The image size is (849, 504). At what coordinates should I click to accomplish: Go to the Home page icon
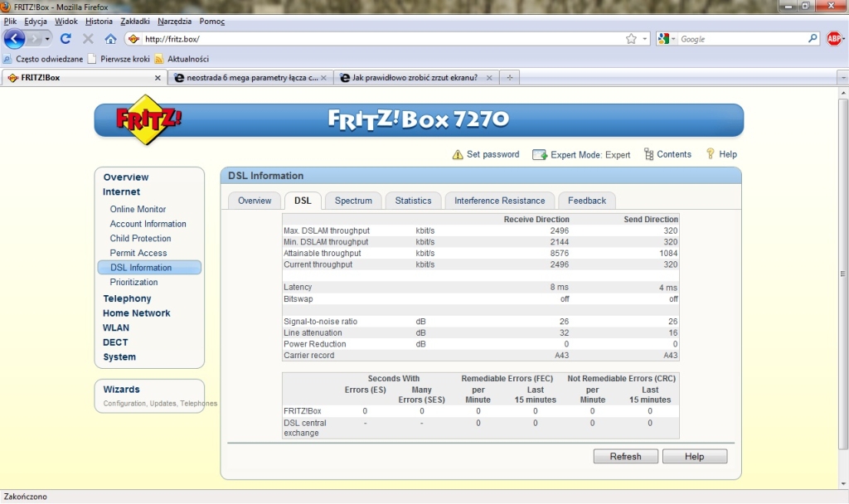pos(110,39)
